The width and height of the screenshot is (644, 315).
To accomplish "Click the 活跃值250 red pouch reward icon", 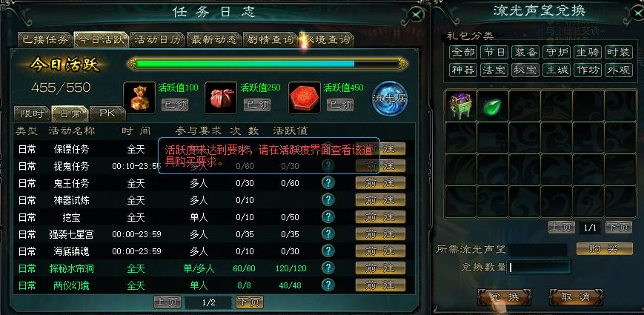I will [x=221, y=97].
